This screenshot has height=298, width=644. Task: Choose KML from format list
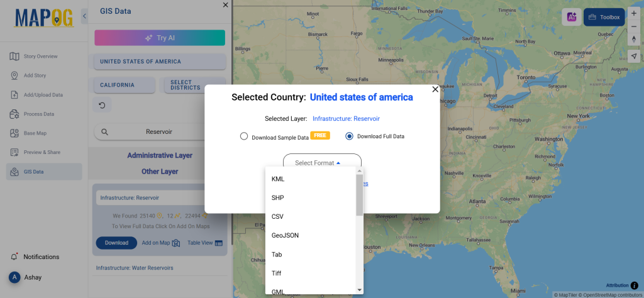[278, 179]
